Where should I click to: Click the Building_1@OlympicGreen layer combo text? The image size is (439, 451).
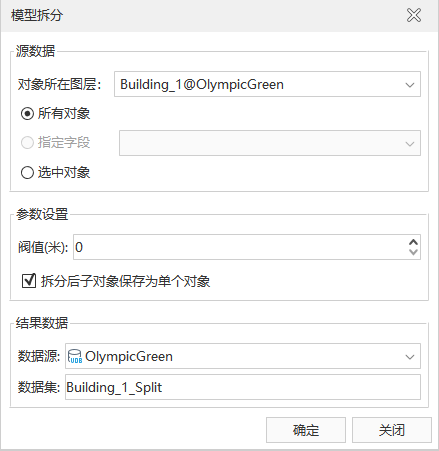click(202, 85)
